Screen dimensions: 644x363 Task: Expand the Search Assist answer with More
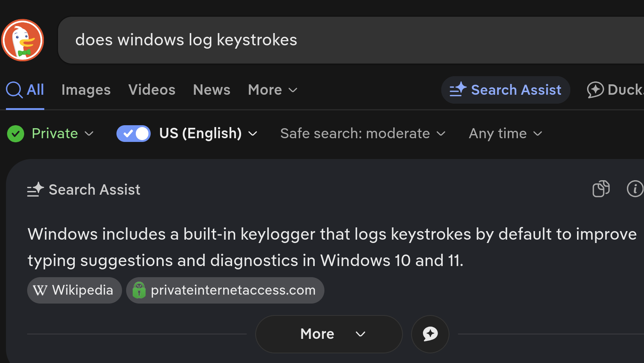(329, 334)
